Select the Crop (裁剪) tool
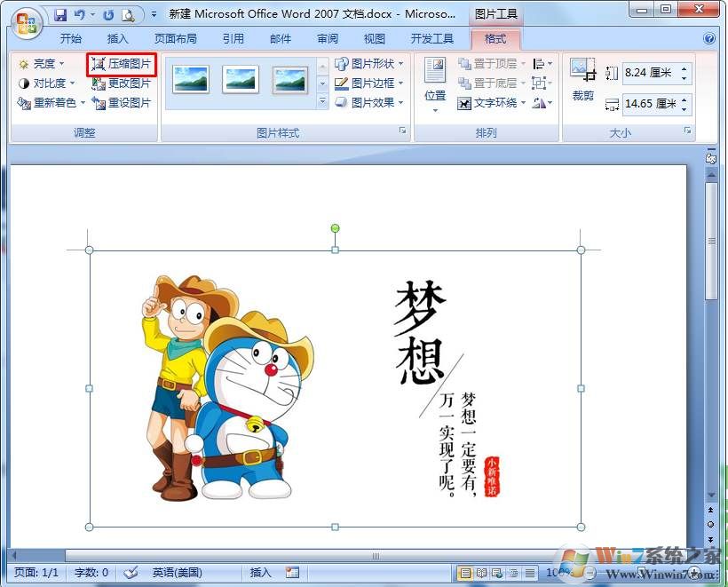Screen dimensions: 728x587 pos(583,80)
